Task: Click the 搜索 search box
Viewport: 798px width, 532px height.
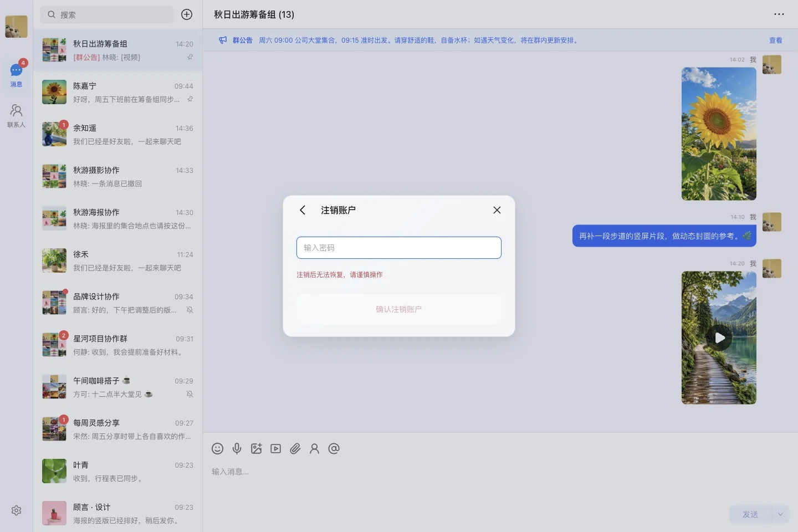Action: [107, 14]
